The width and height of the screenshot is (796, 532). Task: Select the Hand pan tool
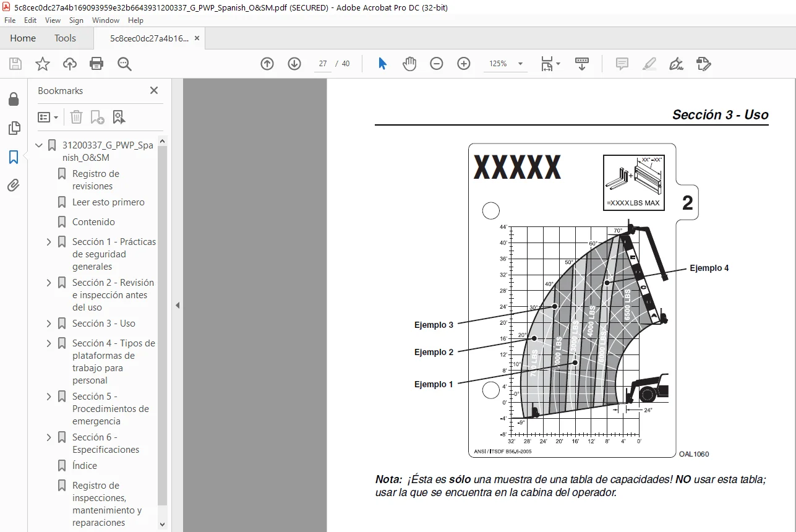coord(409,64)
